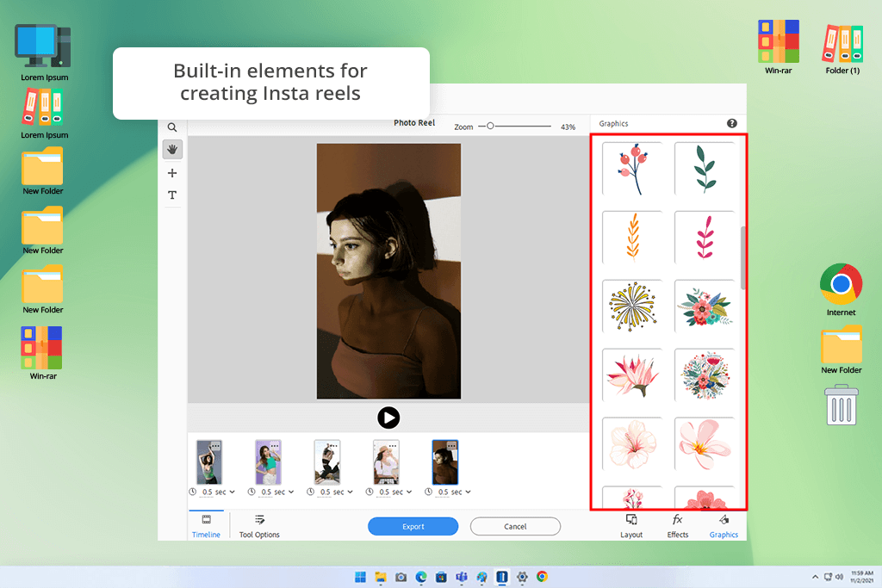Viewport: 882px width, 588px height.
Task: Select the Text tool
Action: coord(172,195)
